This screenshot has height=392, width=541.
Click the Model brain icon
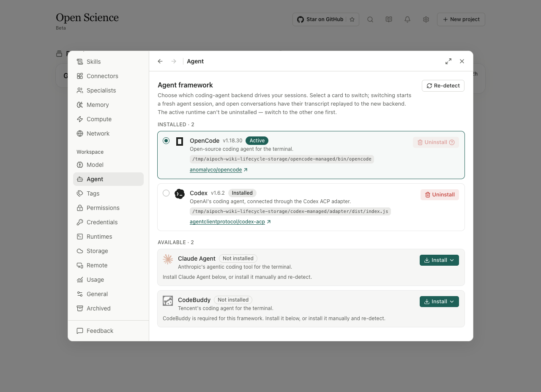pyautogui.click(x=80, y=165)
